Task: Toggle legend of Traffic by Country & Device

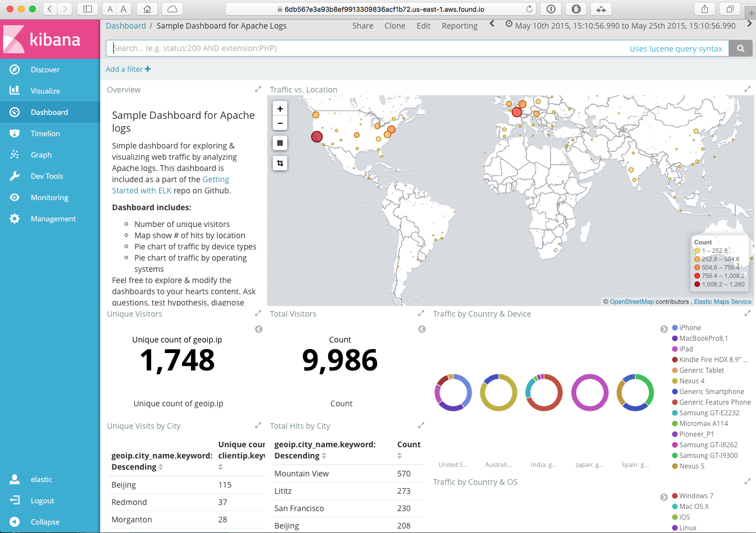Action: (x=664, y=329)
